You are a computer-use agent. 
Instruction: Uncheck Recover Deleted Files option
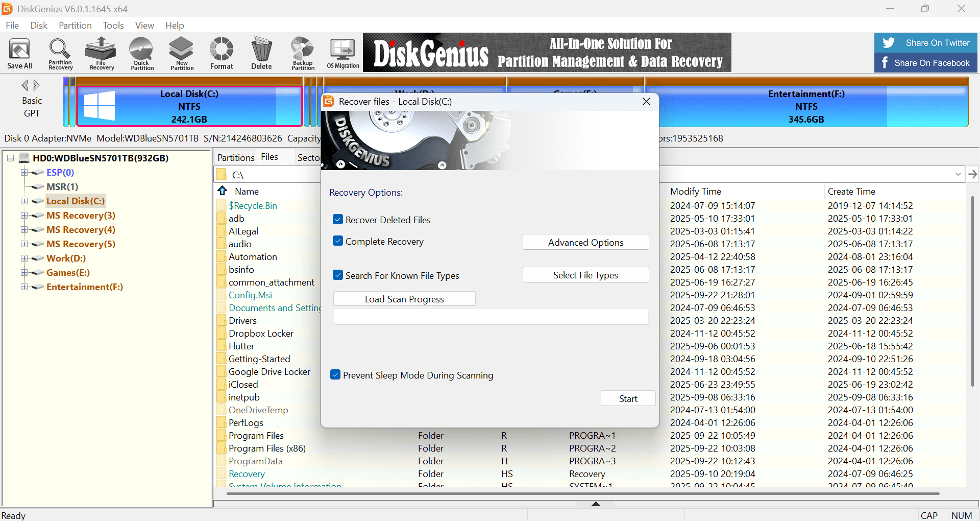coord(338,220)
